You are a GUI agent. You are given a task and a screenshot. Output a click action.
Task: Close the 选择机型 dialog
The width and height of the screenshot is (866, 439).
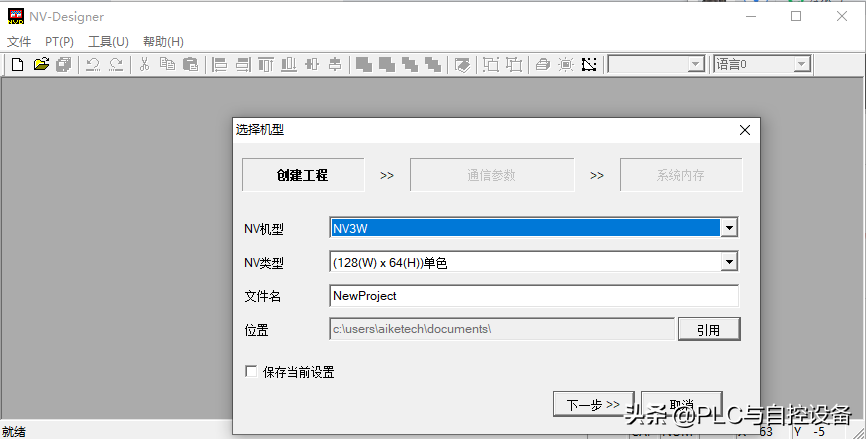pos(744,130)
